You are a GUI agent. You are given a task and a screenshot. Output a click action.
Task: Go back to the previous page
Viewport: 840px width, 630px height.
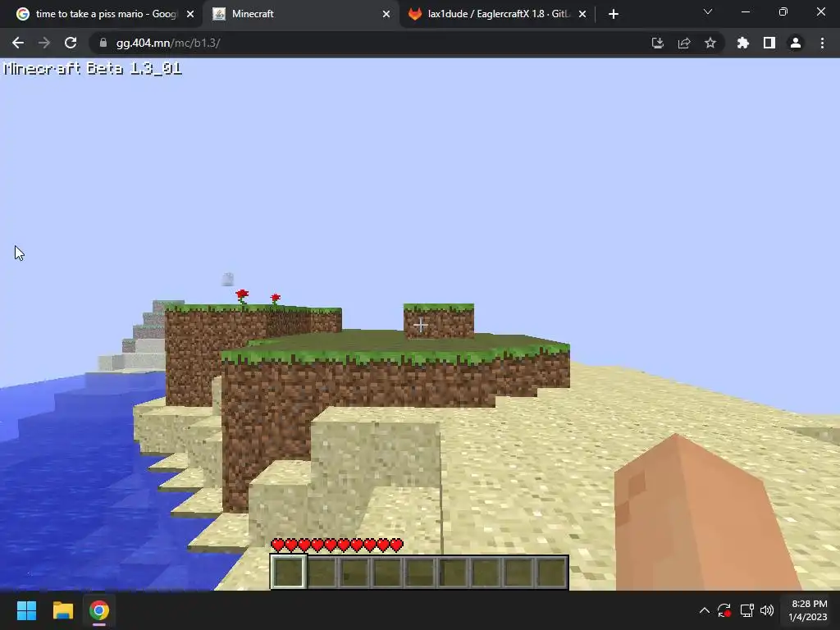[18, 43]
